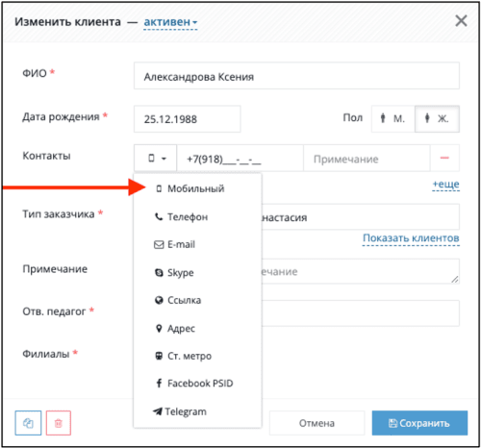Viewport: 481px width, 448px height.
Task: Click the Отмена button
Action: (x=316, y=423)
